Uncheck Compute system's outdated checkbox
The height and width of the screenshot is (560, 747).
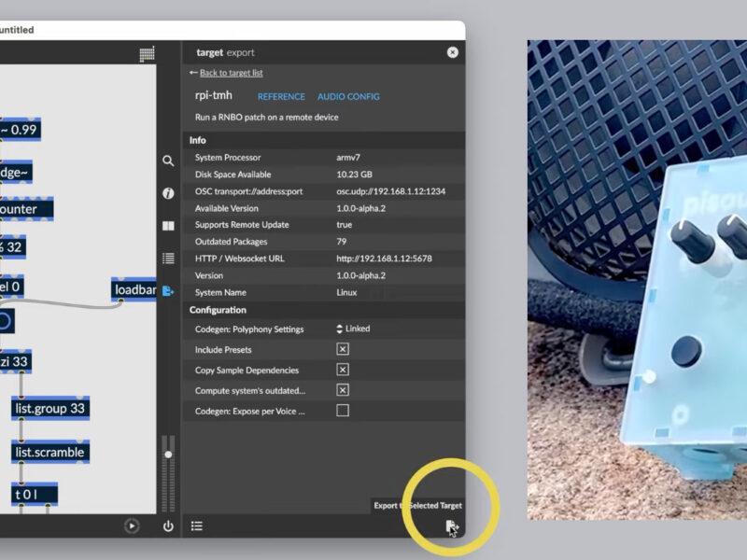tap(343, 390)
